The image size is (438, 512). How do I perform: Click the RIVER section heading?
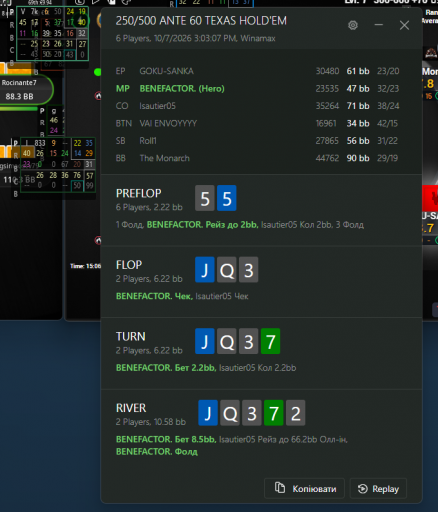point(131,408)
